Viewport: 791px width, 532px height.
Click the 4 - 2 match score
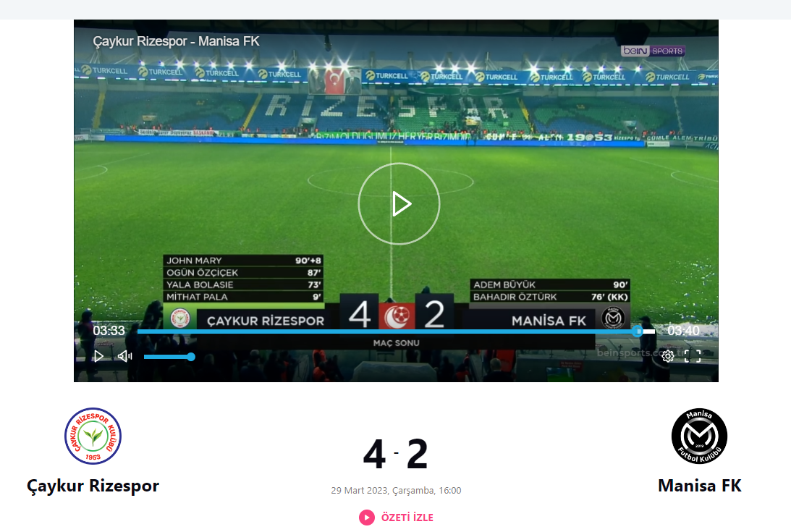[395, 454]
